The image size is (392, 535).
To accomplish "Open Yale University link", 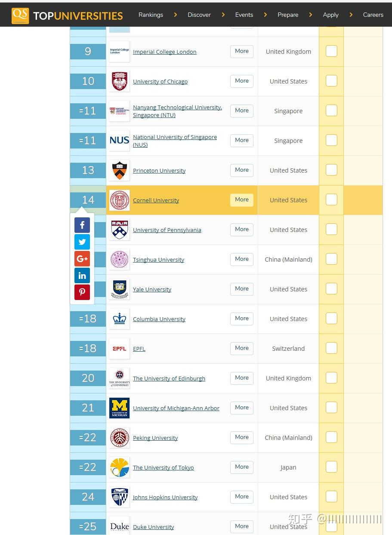I will pyautogui.click(x=152, y=289).
